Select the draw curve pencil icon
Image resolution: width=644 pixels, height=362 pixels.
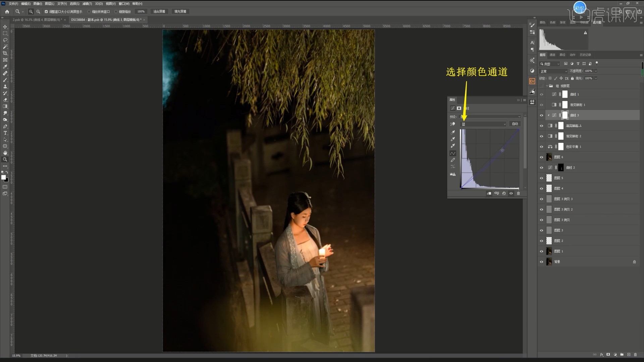[453, 160]
